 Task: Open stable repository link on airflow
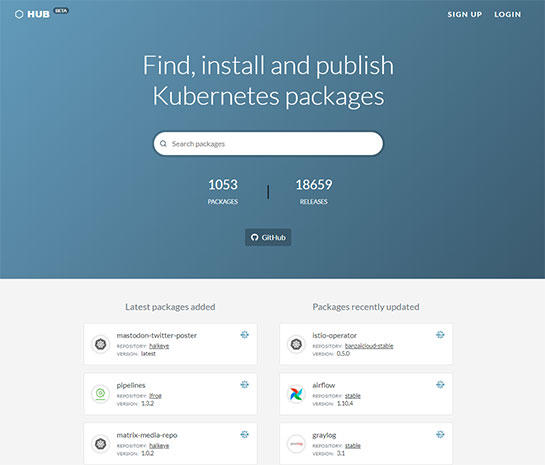(353, 395)
